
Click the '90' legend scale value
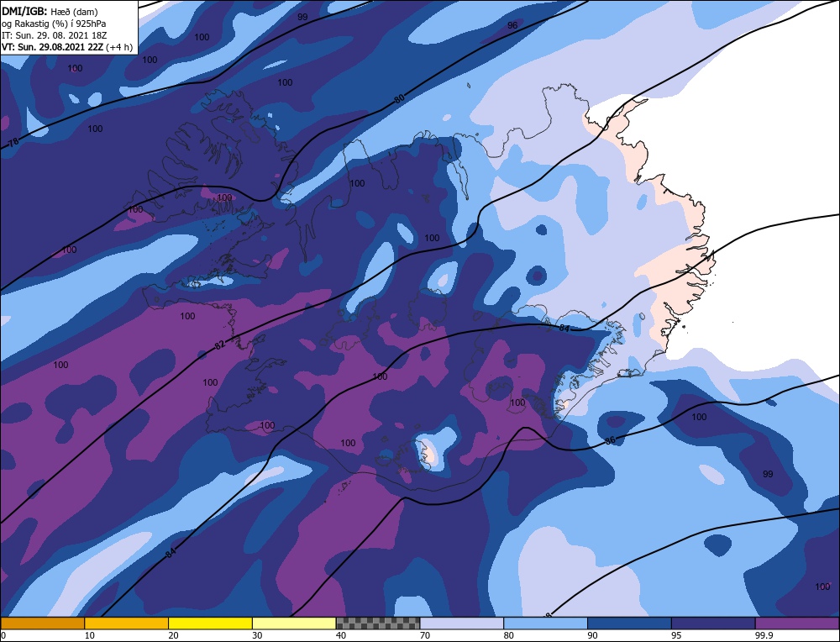[x=592, y=635]
